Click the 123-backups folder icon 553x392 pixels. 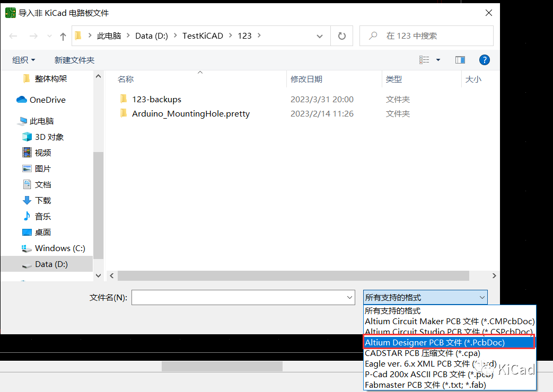[x=124, y=99]
